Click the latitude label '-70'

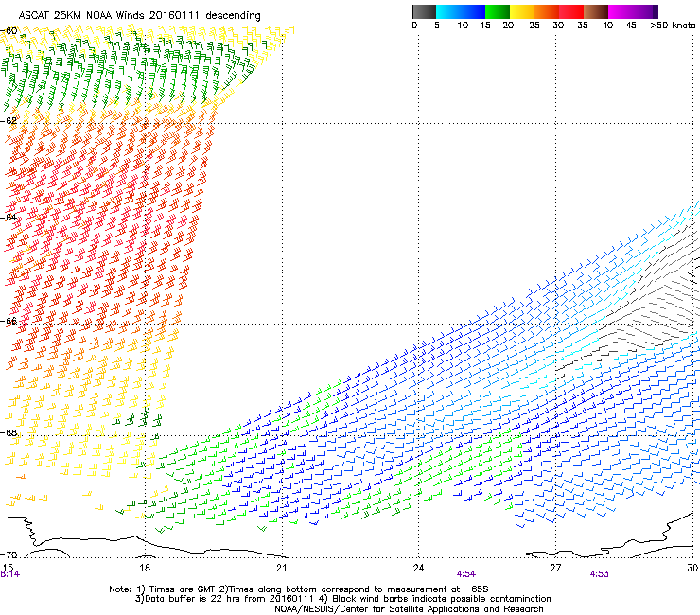click(x=9, y=554)
